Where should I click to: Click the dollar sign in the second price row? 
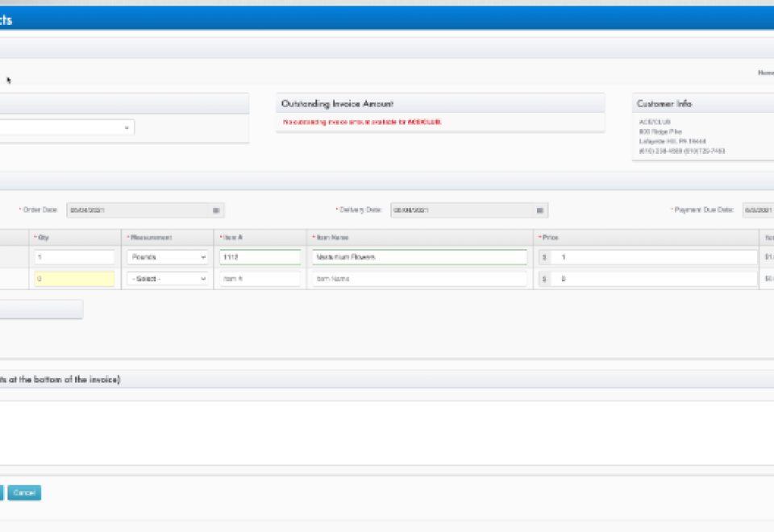pyautogui.click(x=544, y=279)
